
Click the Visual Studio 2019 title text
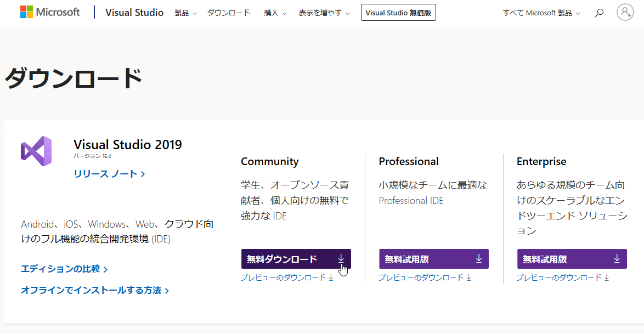(x=128, y=145)
